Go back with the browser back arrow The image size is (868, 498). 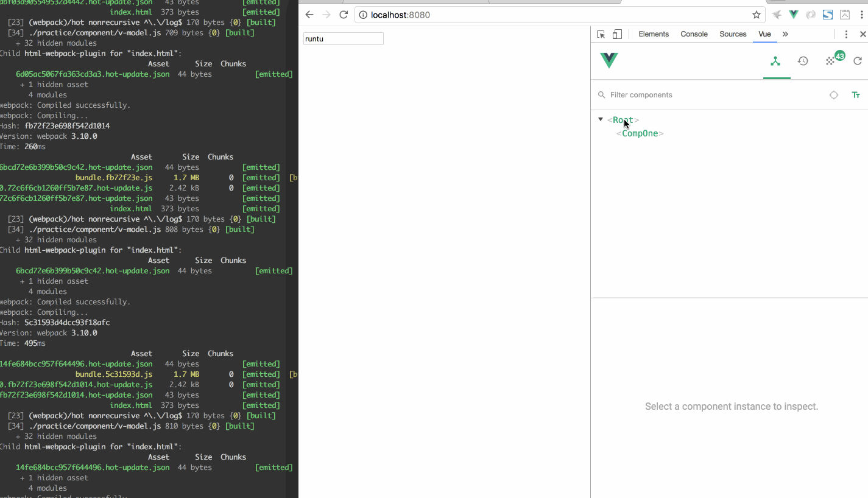point(309,15)
